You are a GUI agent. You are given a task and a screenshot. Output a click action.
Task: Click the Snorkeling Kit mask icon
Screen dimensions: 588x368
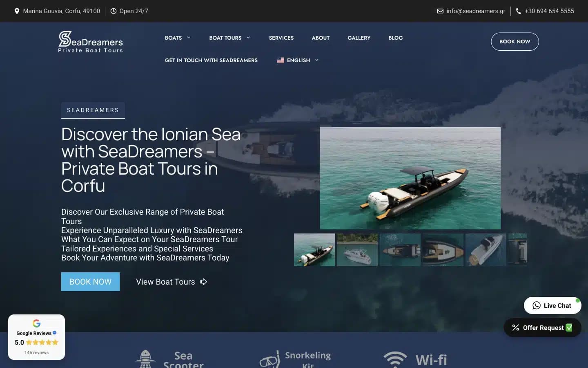(x=269, y=359)
